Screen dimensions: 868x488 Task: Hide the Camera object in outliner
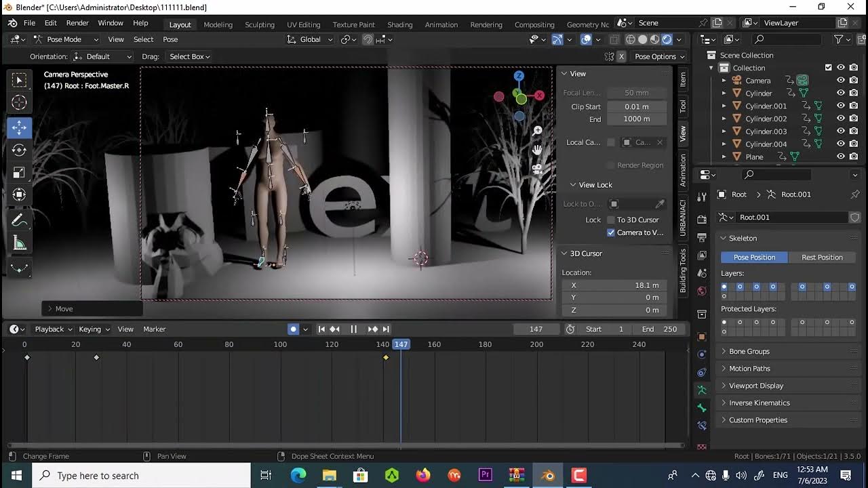(841, 81)
